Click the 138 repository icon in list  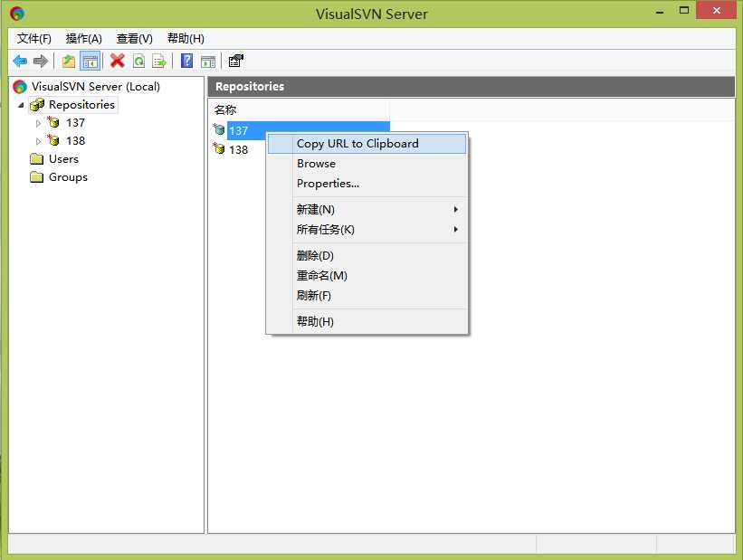point(218,148)
